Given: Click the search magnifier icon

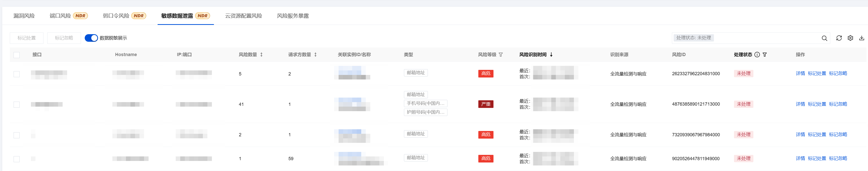Looking at the screenshot, I should click(824, 38).
